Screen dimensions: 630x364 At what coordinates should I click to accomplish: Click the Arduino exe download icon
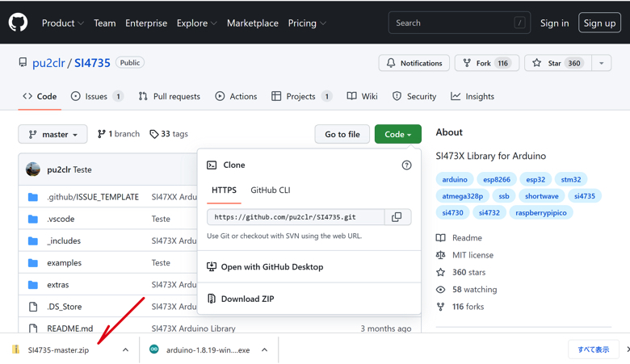pyautogui.click(x=154, y=349)
